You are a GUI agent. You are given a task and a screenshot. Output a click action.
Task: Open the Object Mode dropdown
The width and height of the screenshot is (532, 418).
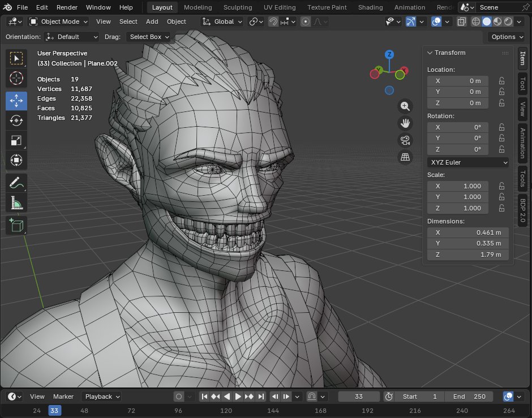(59, 21)
